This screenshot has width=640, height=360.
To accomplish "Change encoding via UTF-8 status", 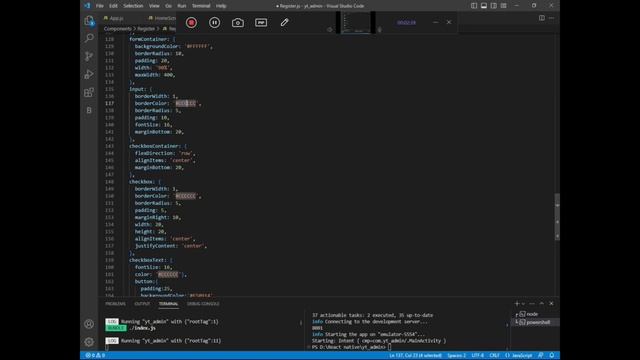I will click(478, 356).
